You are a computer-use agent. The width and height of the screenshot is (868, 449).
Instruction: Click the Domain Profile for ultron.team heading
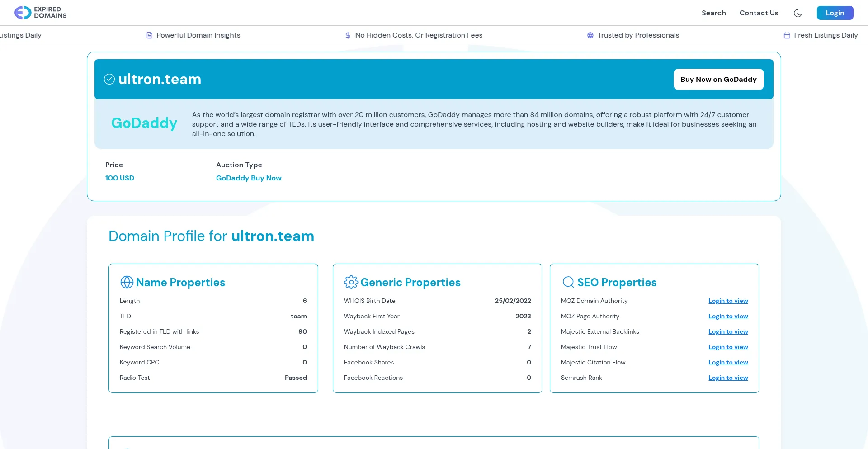(x=211, y=236)
